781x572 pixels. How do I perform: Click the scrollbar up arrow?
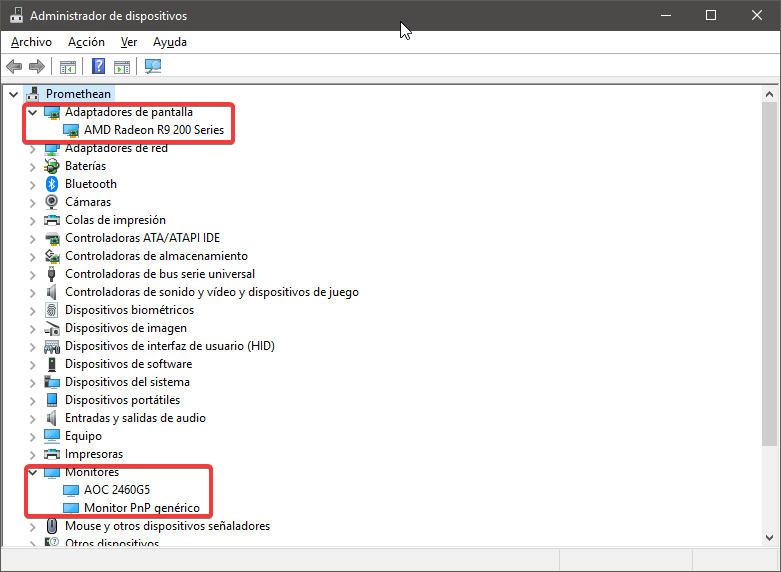769,94
